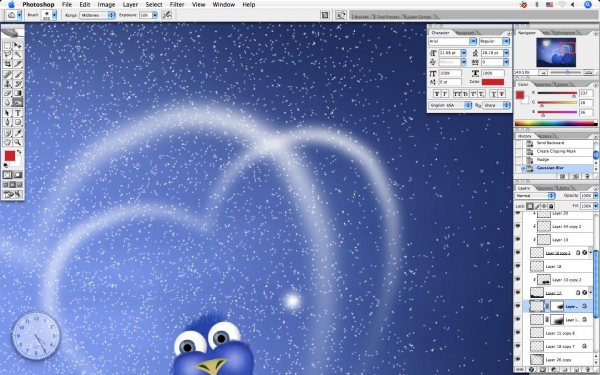600x375 pixels.
Task: Select the Rectangular Marquee tool
Action: tap(7, 46)
